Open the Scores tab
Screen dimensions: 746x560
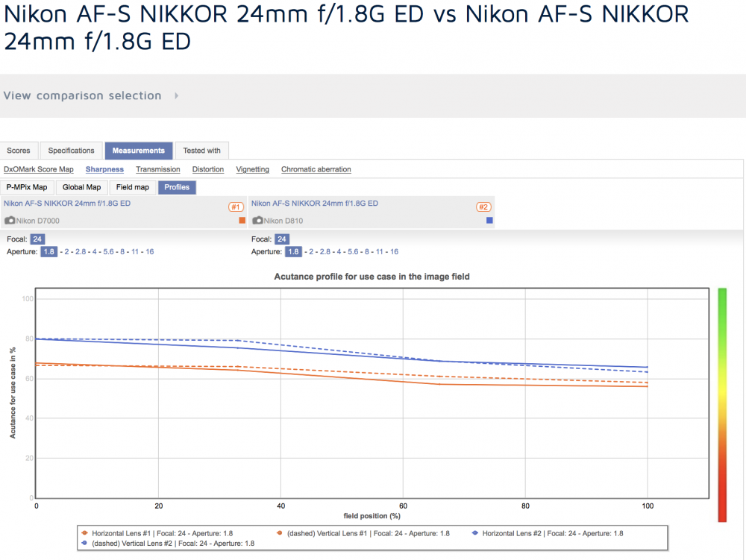pyautogui.click(x=19, y=151)
